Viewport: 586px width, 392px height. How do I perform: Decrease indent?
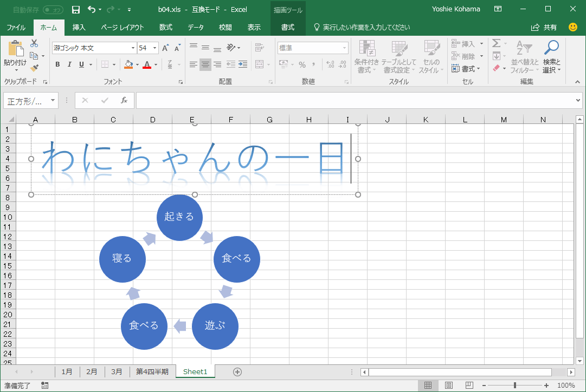tap(231, 64)
